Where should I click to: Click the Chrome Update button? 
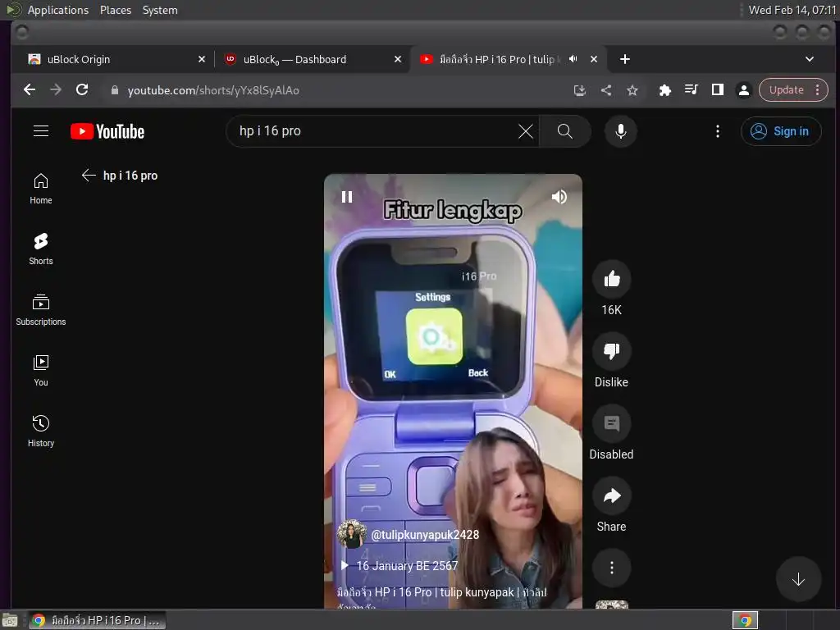[787, 90]
